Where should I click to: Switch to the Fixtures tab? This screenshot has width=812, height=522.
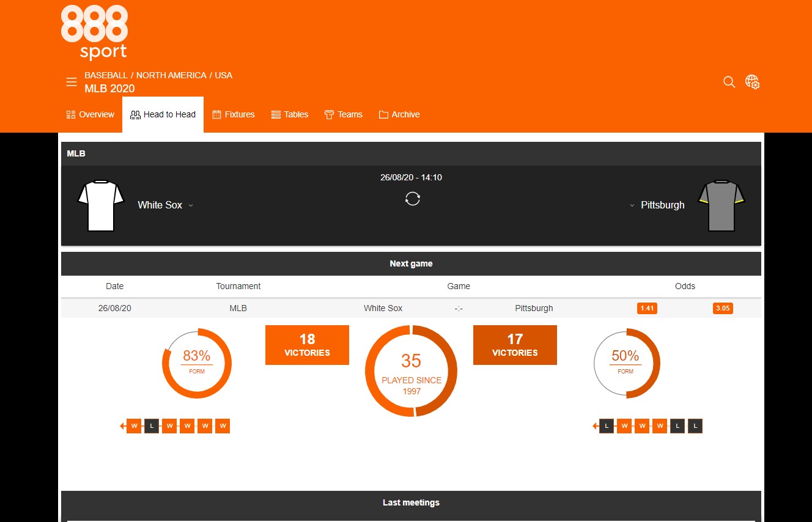[234, 114]
